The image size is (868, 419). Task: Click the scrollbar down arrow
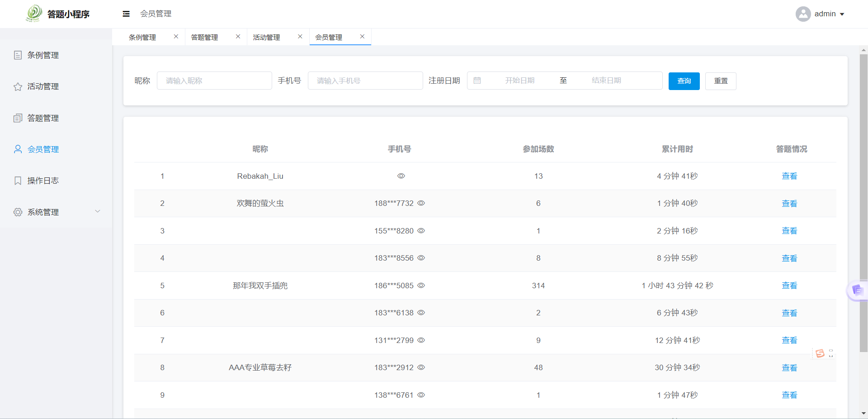pos(863,413)
